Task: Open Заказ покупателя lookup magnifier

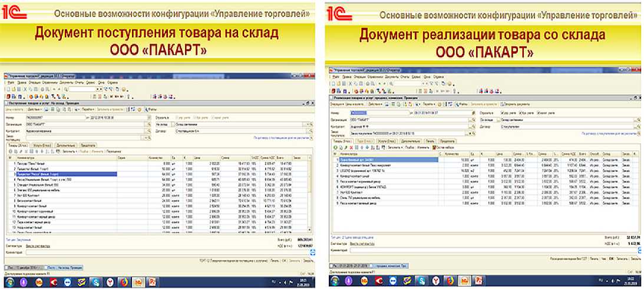Action: pos(474,134)
